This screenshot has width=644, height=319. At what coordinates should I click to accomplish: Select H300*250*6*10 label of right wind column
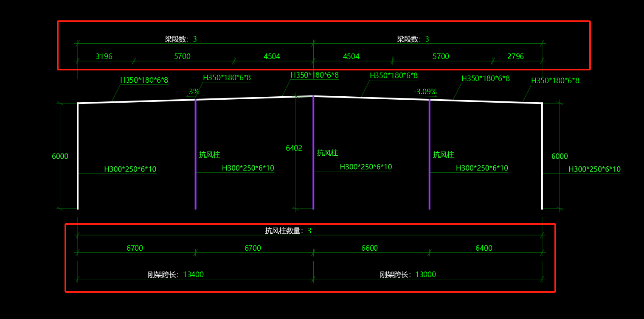click(x=482, y=168)
